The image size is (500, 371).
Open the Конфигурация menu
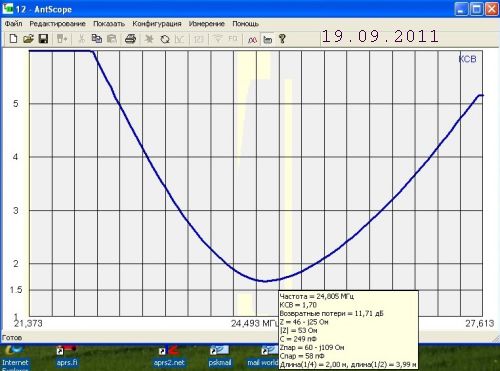pyautogui.click(x=157, y=24)
